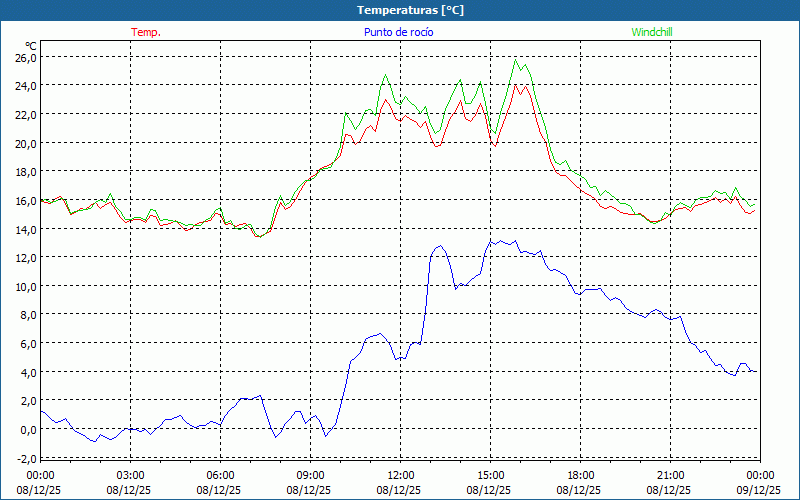Click the 26,0 y-axis label
The height and width of the screenshot is (500, 800).
click(26, 57)
